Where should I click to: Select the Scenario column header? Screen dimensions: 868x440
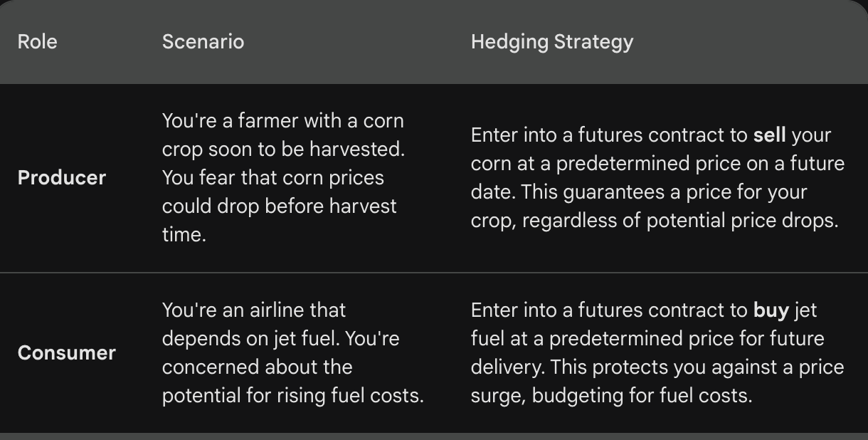(203, 42)
